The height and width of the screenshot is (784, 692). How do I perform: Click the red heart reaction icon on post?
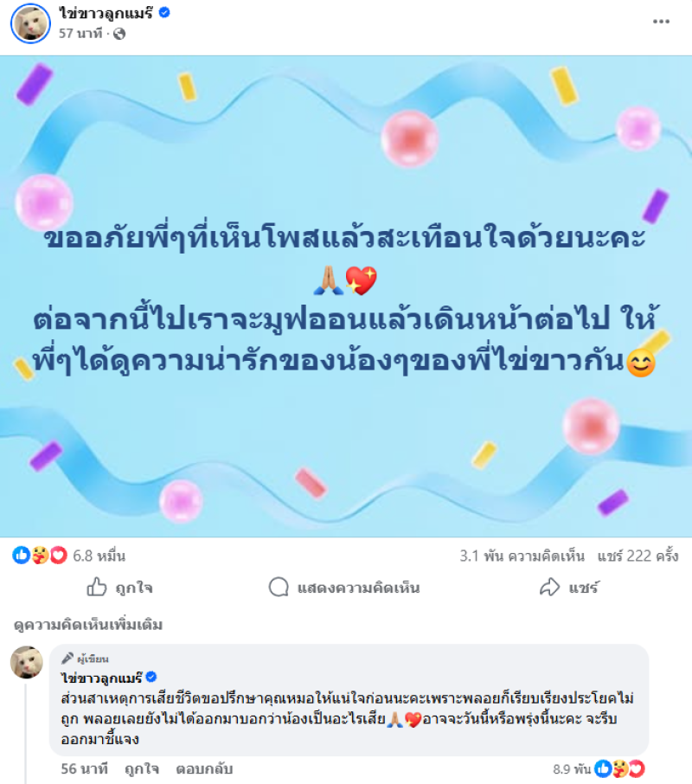point(59,555)
